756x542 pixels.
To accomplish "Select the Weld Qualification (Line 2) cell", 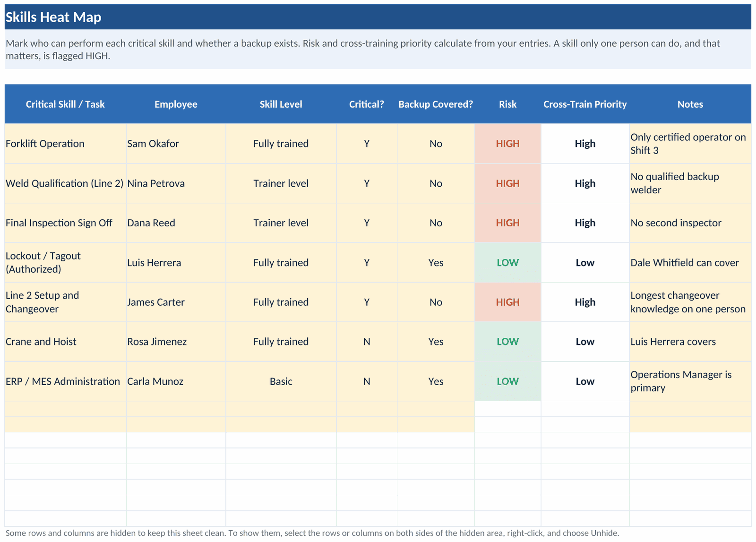I will point(65,183).
